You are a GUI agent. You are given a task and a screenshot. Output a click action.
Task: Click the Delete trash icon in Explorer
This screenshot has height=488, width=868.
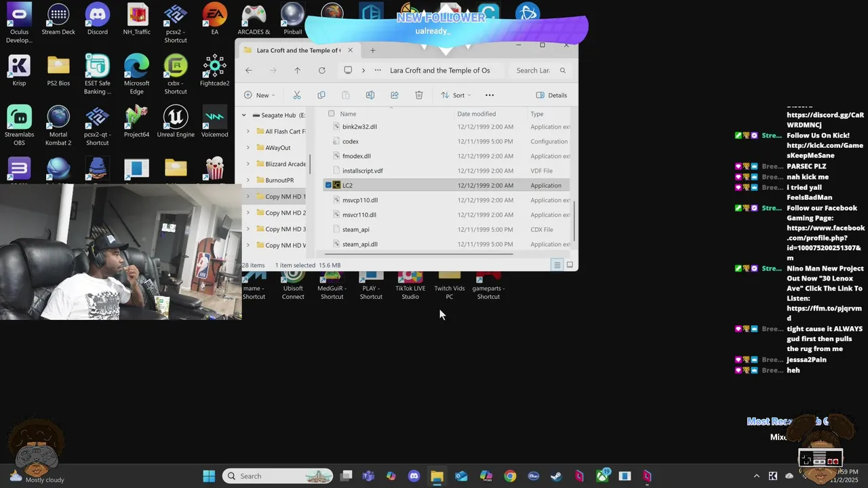(419, 95)
